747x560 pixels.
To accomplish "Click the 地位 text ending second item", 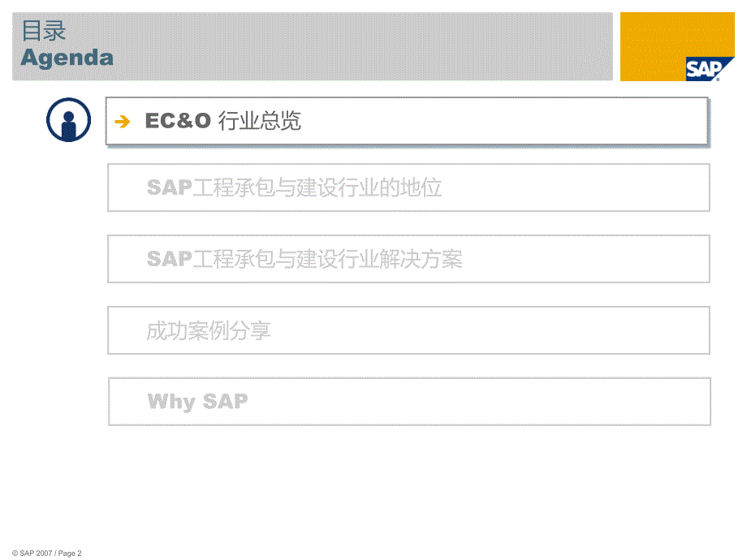I will coord(421,187).
